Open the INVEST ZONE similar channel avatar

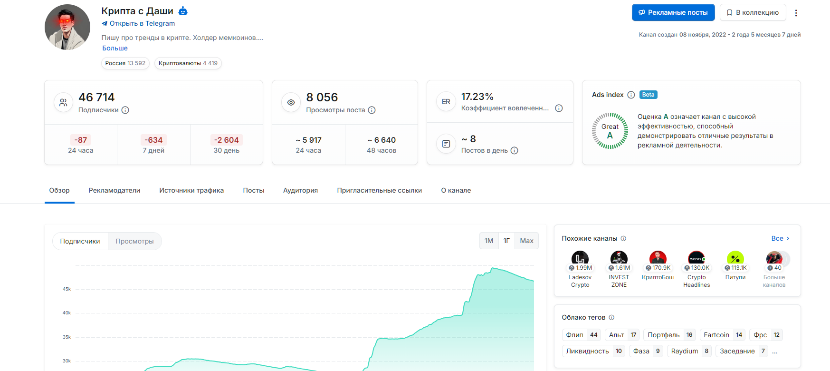click(619, 259)
